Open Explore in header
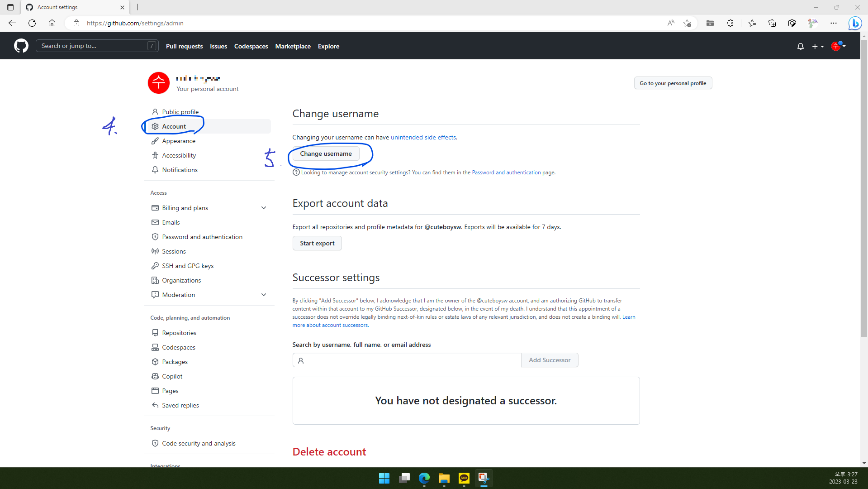 328,46
